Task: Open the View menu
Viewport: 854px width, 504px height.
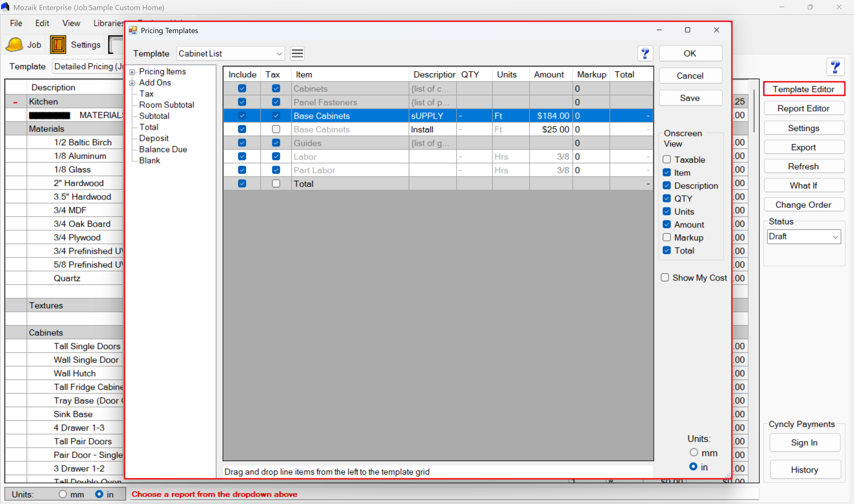Action: (x=71, y=23)
